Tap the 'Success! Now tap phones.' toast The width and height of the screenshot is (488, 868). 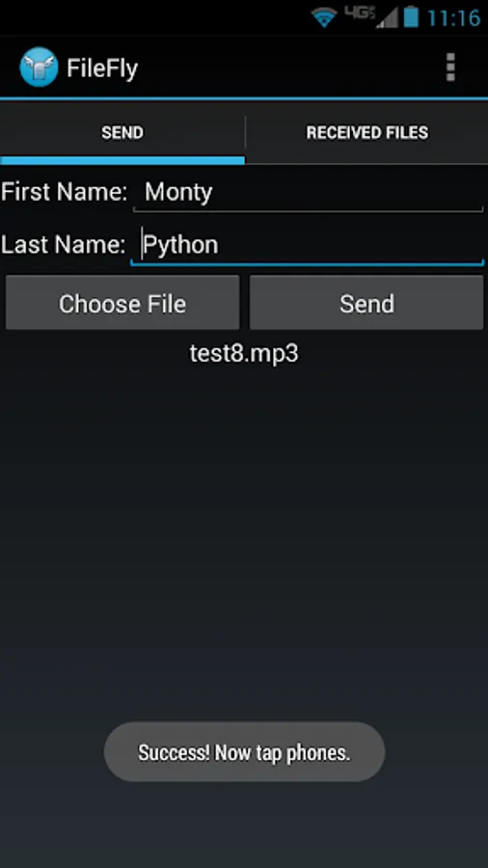pyautogui.click(x=244, y=751)
